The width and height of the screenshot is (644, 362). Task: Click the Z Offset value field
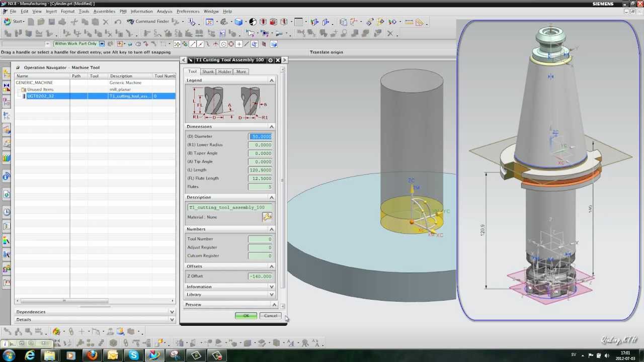coord(261,277)
